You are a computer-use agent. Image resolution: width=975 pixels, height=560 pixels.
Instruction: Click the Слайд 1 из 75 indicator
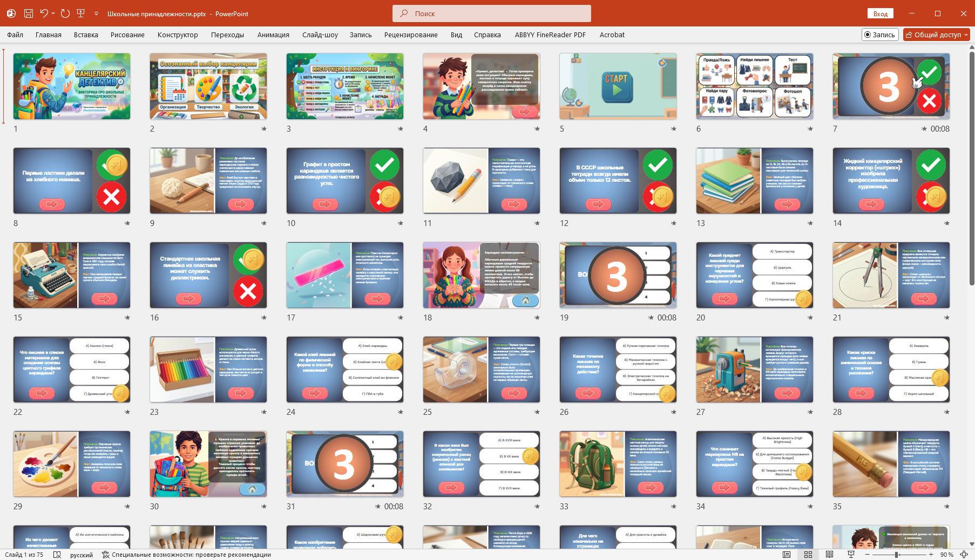pos(24,555)
